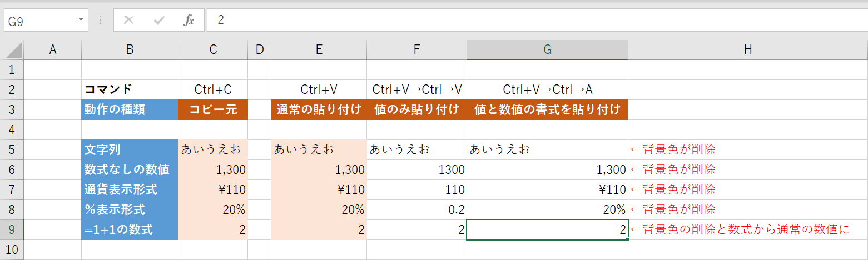Click the selected cell G9 with value 2
Viewport: 868px width, 260px height.
pyautogui.click(x=547, y=229)
